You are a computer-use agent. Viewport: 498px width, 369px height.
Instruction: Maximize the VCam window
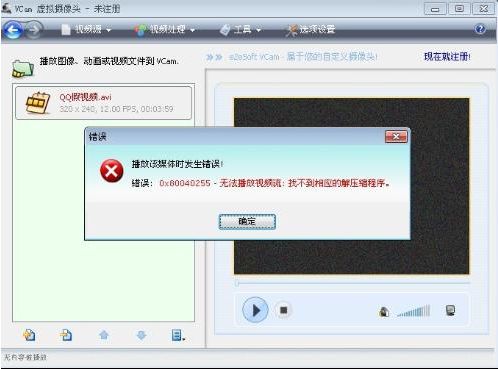pos(459,9)
